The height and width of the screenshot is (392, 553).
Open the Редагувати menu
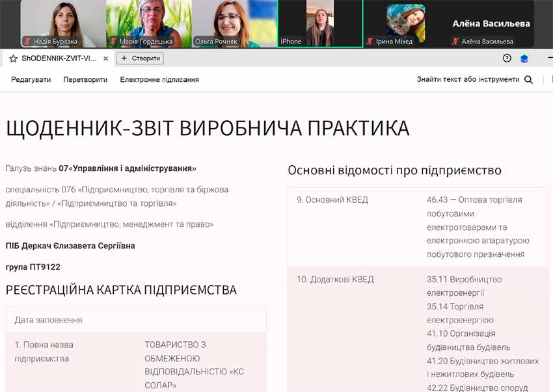(x=31, y=79)
